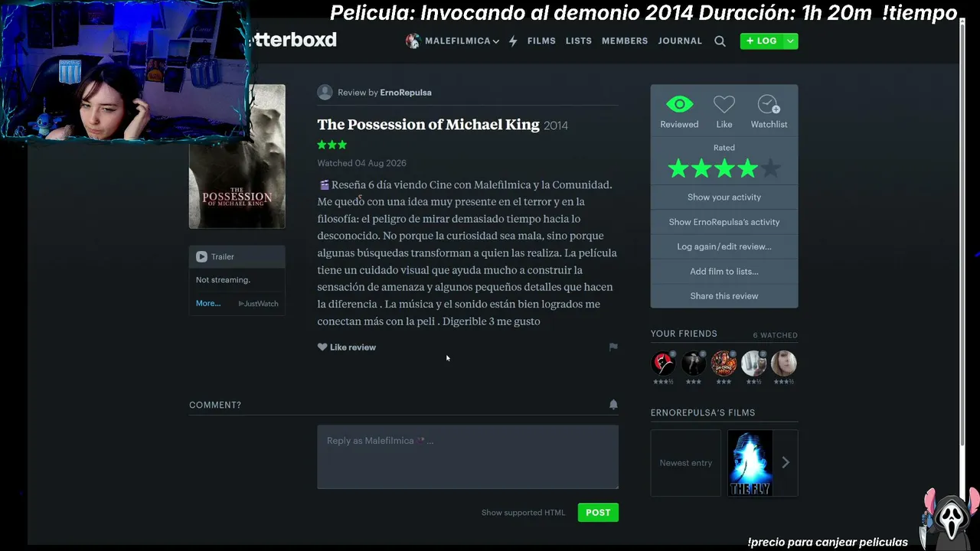Select "Show ErnoRepulsa's activity"
Screen dimensions: 980x551
724,222
